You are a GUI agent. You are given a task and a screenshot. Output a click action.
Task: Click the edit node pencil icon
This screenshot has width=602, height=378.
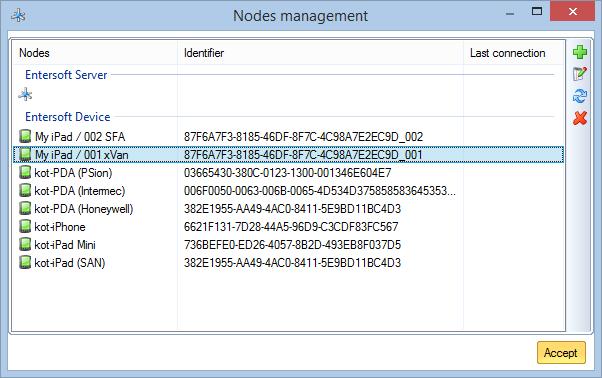pyautogui.click(x=580, y=73)
